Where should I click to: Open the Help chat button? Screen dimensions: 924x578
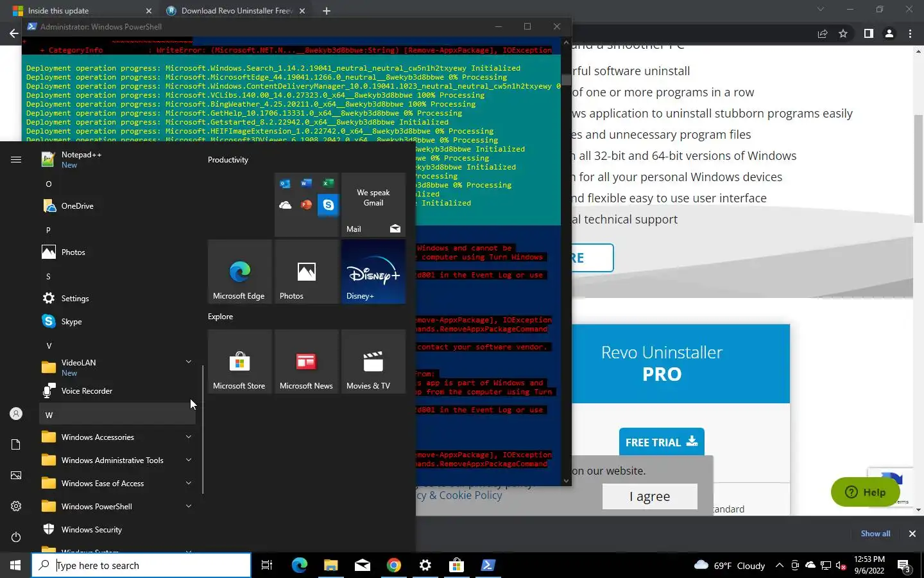click(865, 493)
